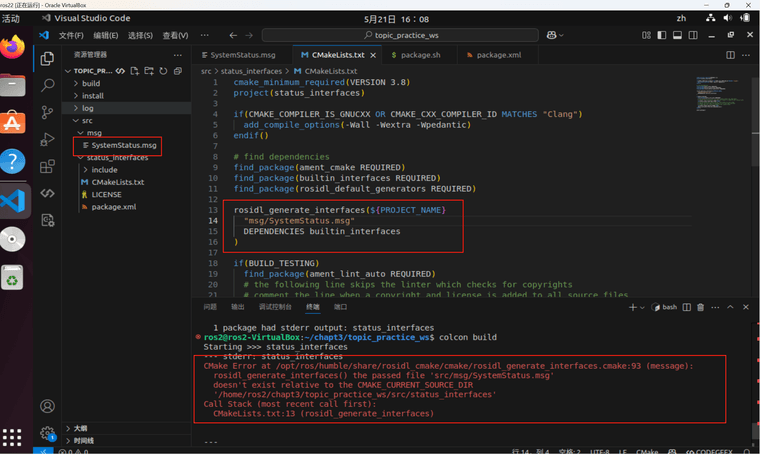Switch to the 输出 output panel tab
Image resolution: width=760 pixels, height=454 pixels.
click(238, 307)
